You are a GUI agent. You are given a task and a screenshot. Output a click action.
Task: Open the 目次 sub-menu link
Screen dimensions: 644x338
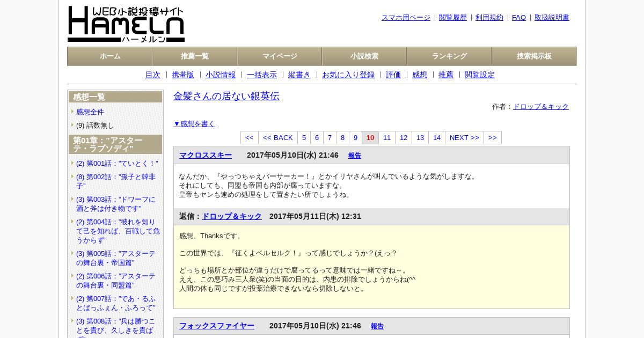[153, 75]
